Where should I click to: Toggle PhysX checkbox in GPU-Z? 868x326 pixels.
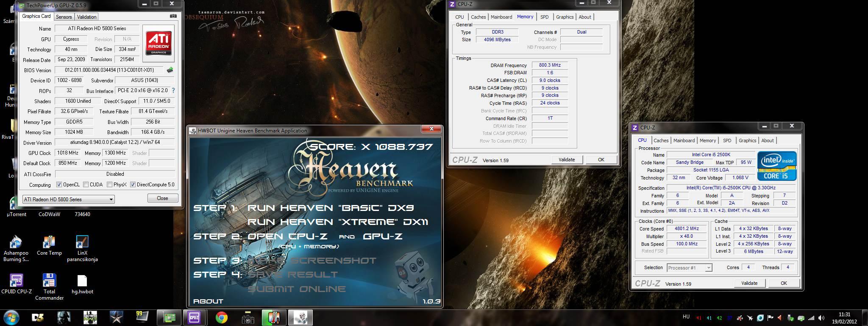click(110, 185)
